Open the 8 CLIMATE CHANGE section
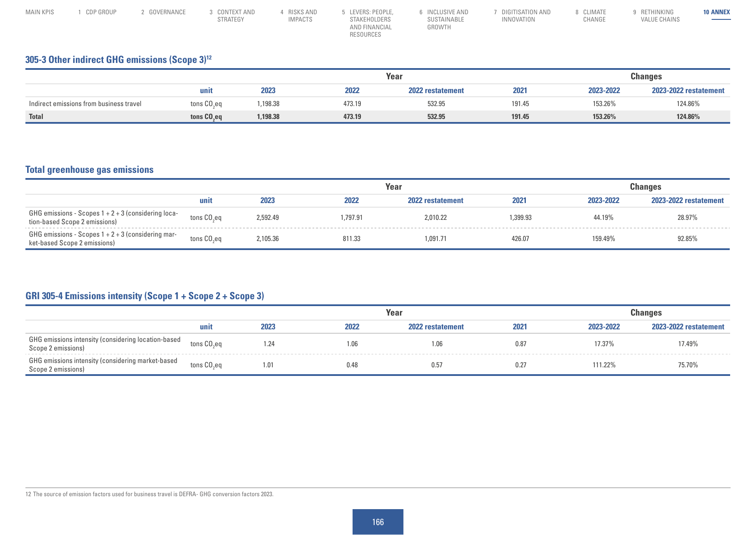The height and width of the screenshot is (535, 756). click(591, 16)
